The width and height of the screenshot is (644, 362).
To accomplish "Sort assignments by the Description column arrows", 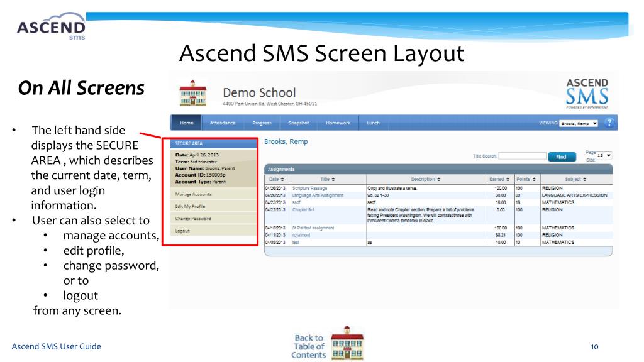I will [x=438, y=179].
